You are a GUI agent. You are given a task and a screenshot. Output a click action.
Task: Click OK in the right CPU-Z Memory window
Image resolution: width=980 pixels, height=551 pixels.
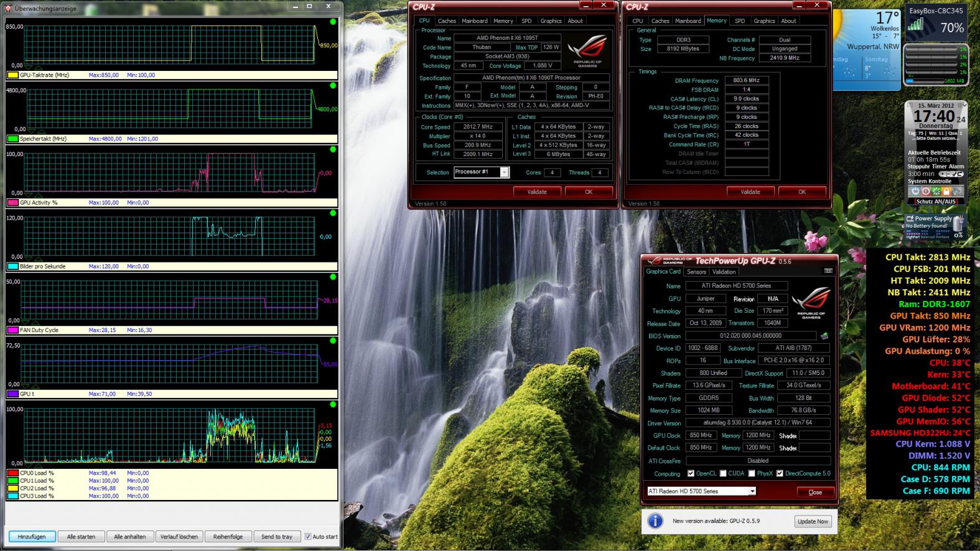tap(802, 192)
